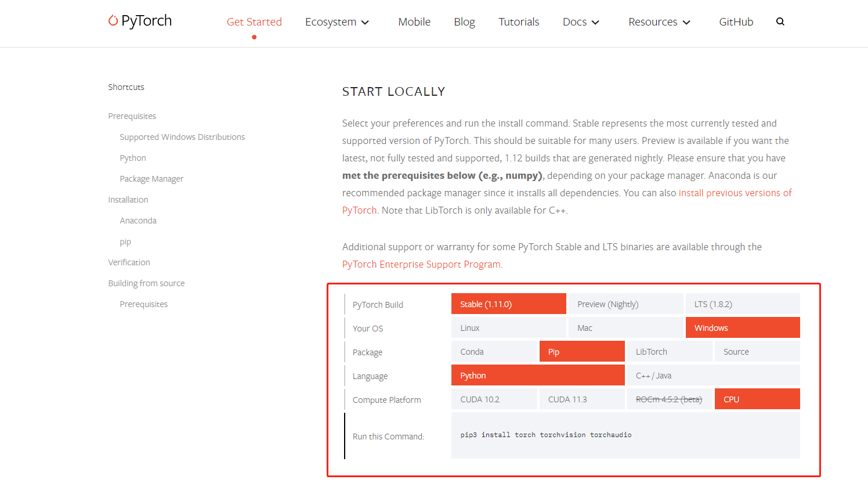
Task: Select Pip package option
Action: pyautogui.click(x=582, y=351)
